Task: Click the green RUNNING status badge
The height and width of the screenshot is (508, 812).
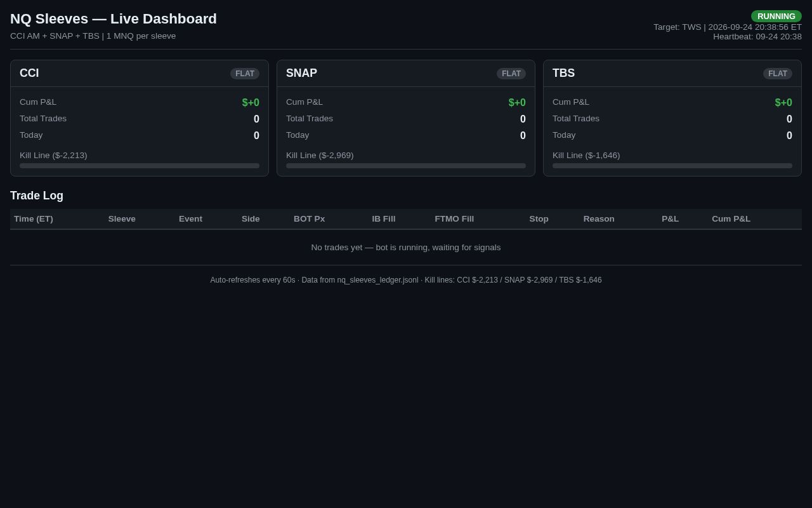Action: pyautogui.click(x=776, y=17)
